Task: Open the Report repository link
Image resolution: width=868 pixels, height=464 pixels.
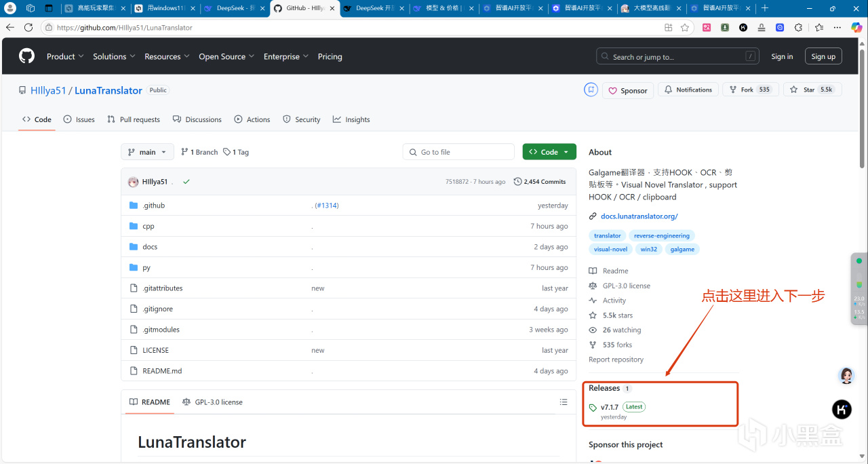Action: point(616,360)
